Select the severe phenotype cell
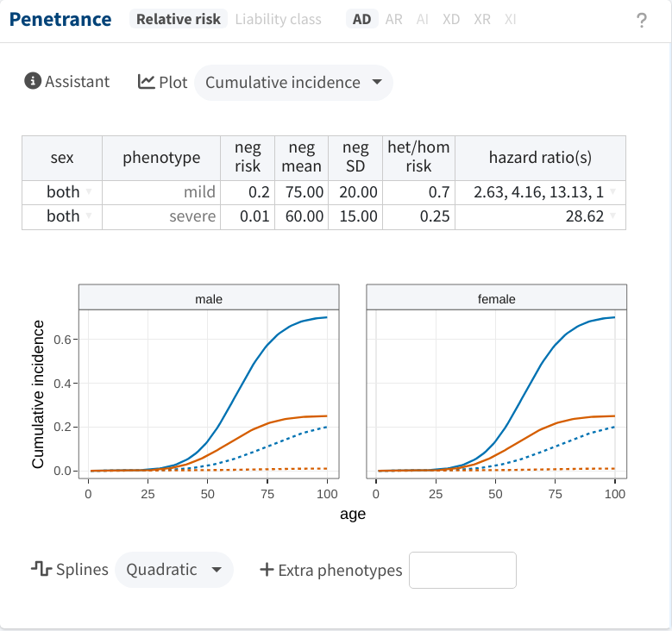672x631 pixels. point(161,216)
